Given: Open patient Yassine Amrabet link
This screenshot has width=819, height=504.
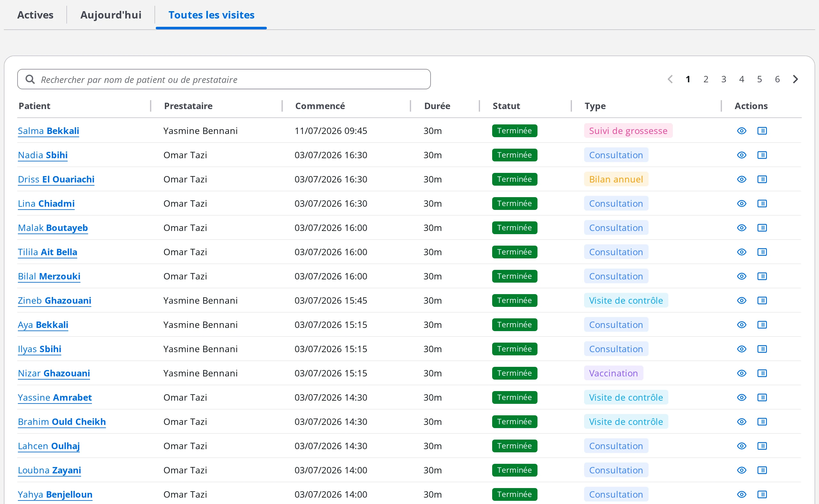Looking at the screenshot, I should point(55,398).
